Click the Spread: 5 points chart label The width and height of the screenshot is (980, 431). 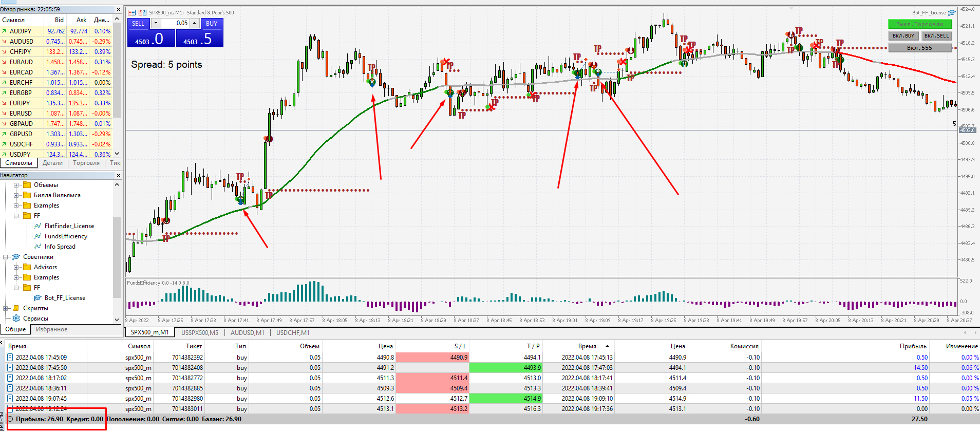(x=166, y=65)
